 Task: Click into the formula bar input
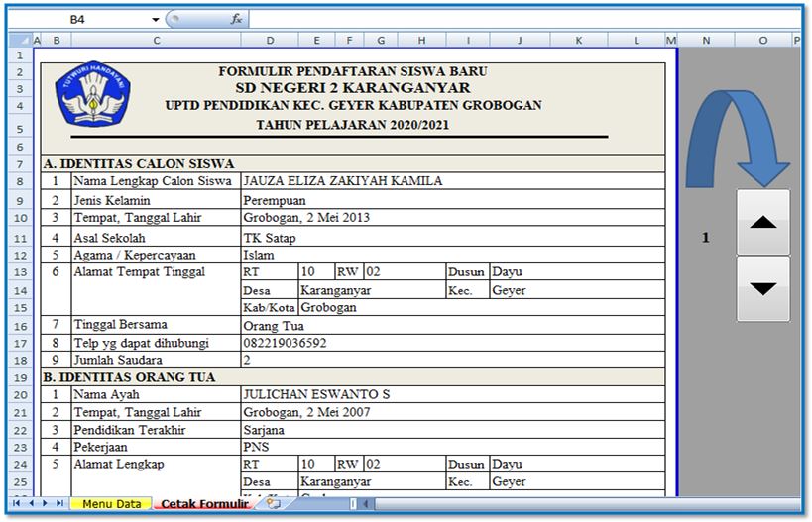[x=524, y=20]
